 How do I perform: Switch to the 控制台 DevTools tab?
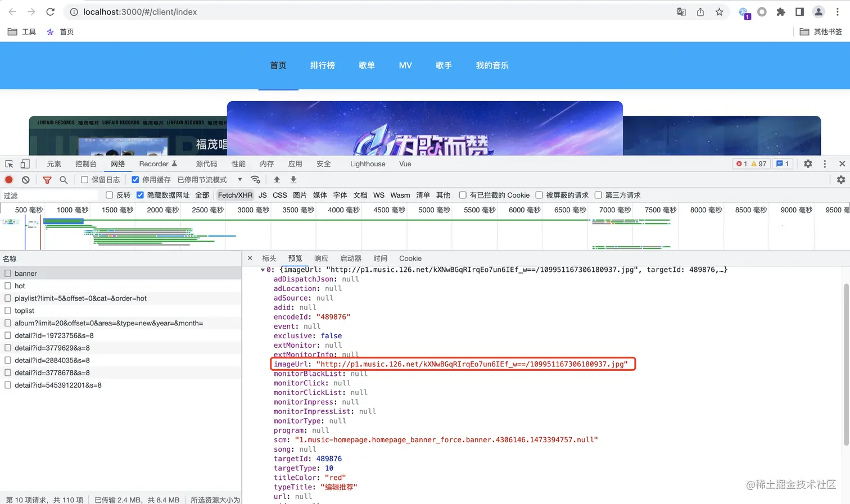[86, 164]
